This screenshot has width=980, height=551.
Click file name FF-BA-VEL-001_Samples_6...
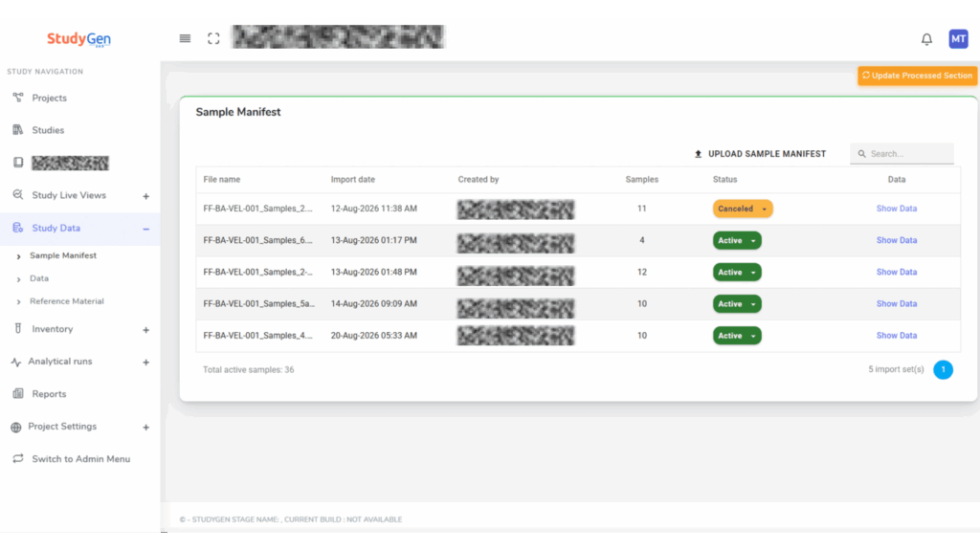pos(257,240)
